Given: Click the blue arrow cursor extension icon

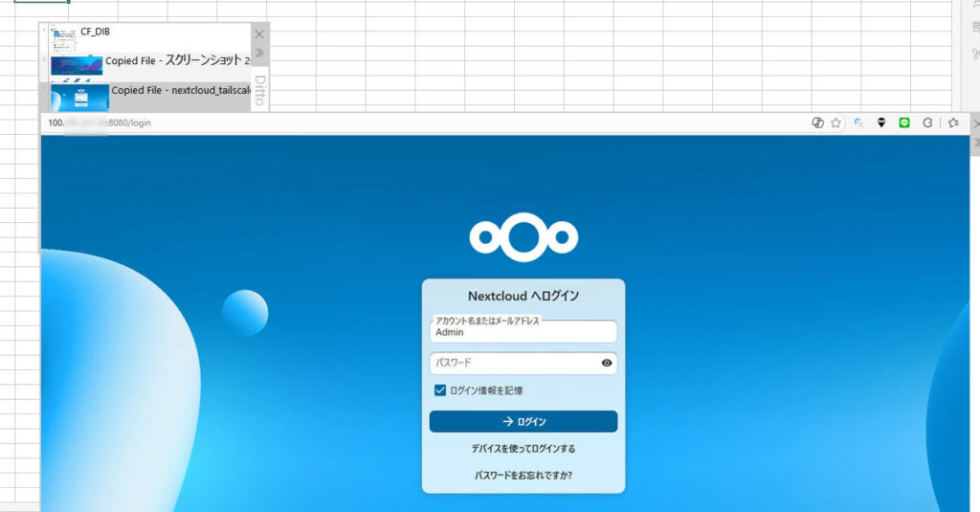Looking at the screenshot, I should coord(858,122).
